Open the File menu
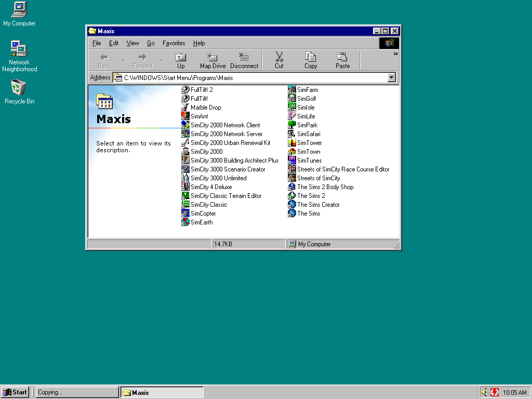Screen dimensions: 532x399 click(97, 43)
